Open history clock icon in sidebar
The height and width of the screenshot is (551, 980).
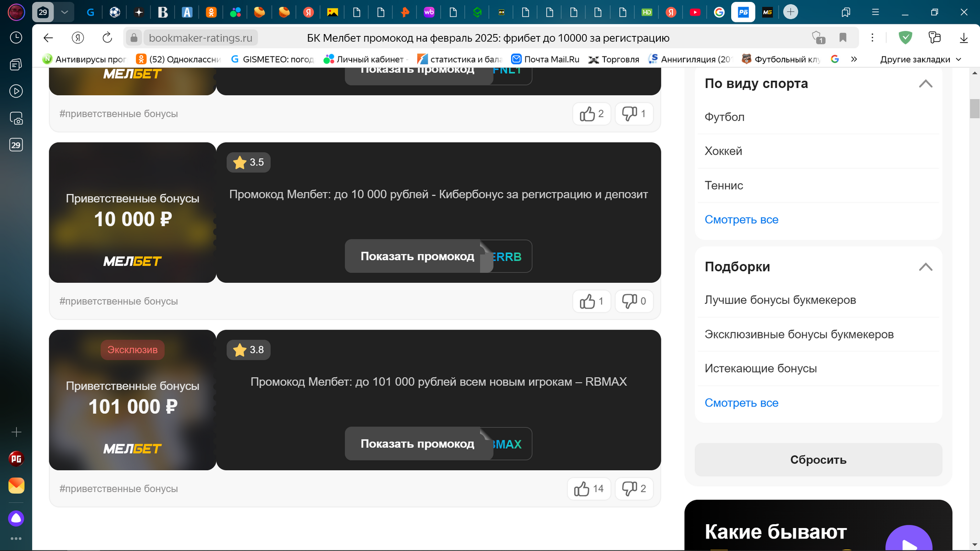click(16, 38)
